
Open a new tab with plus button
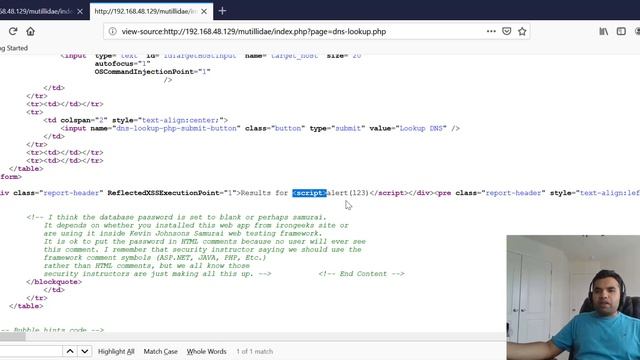point(222,11)
